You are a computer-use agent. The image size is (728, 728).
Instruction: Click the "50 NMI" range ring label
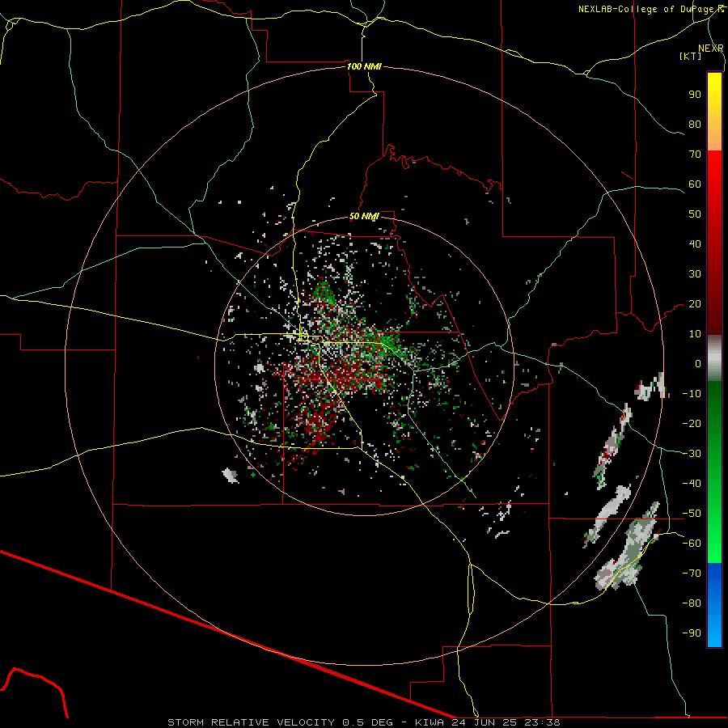364,216
